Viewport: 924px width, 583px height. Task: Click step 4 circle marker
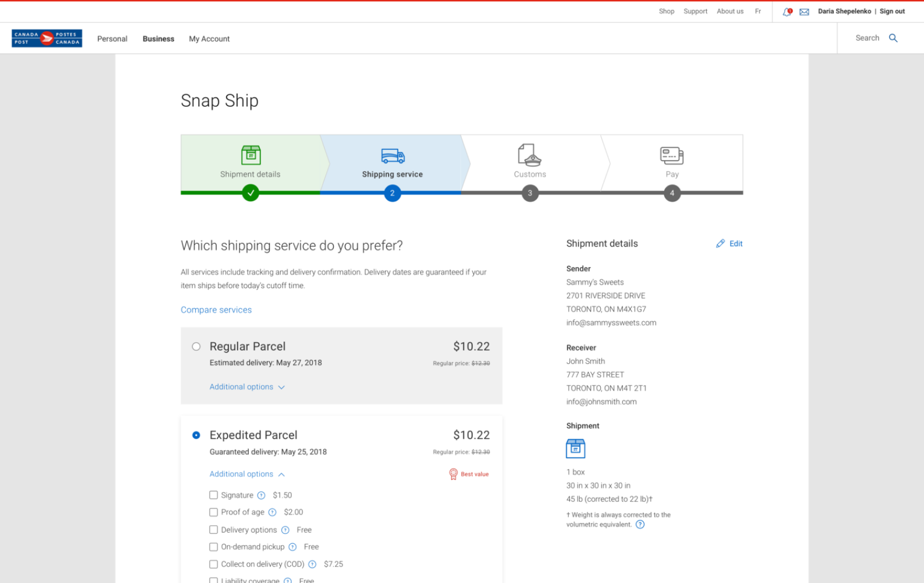point(672,193)
